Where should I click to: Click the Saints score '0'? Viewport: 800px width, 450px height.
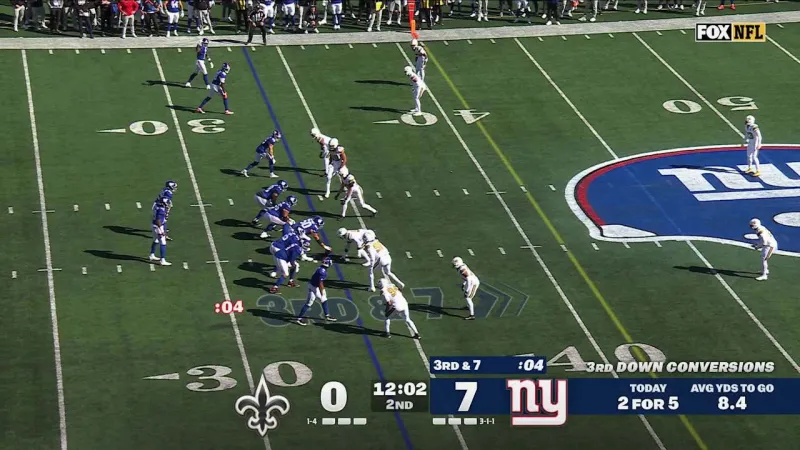[334, 397]
